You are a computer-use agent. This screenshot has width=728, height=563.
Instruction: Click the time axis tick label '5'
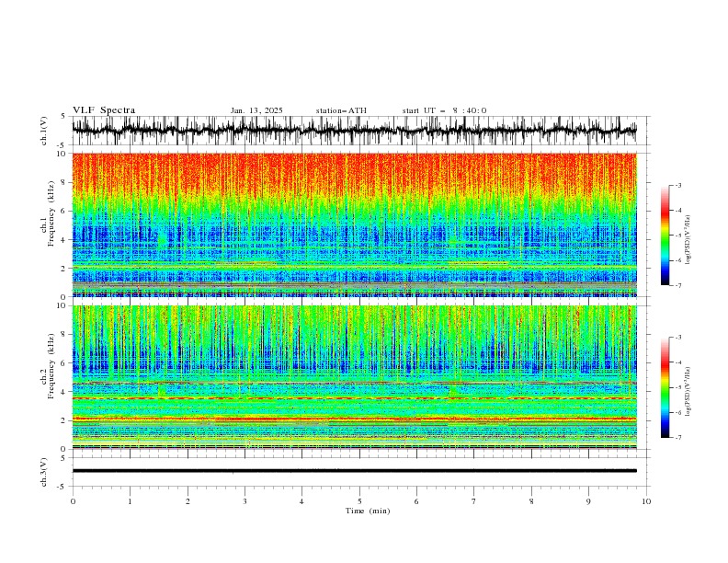(359, 501)
